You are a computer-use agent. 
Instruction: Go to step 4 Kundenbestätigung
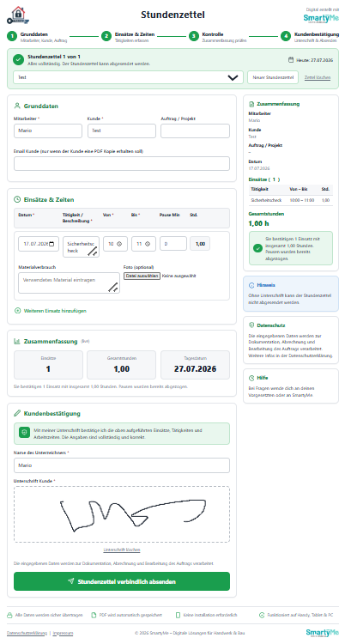311,37
